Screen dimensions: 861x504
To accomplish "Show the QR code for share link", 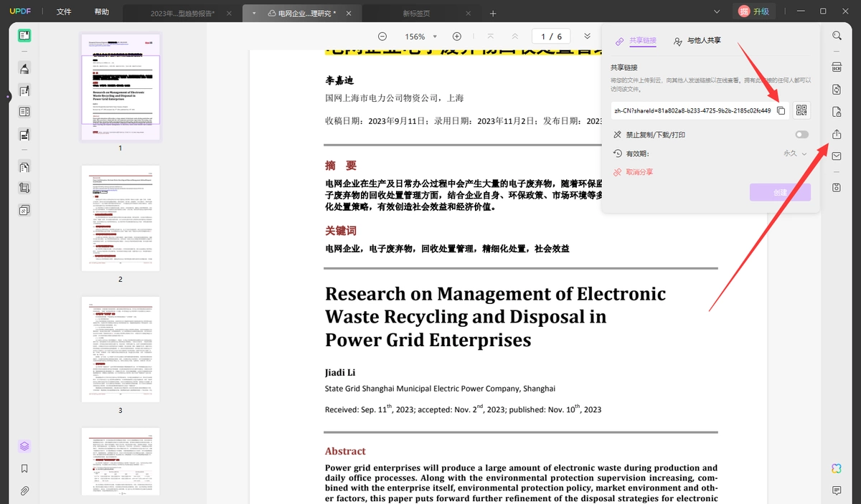I will click(801, 110).
